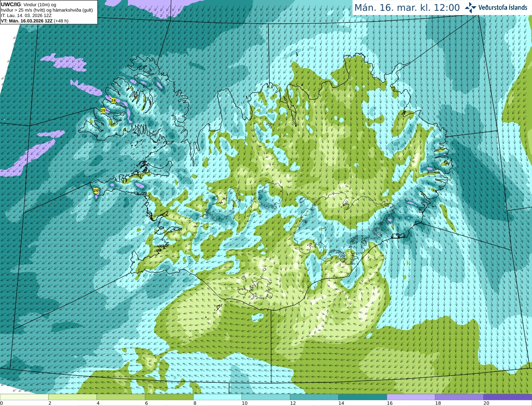The image size is (532, 406).
Task: Click the scale label '4' under the color bar
Action: 98,403
